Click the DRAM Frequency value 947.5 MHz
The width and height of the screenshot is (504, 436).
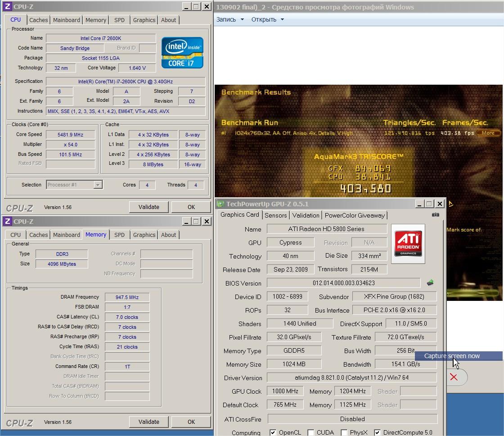tap(127, 297)
